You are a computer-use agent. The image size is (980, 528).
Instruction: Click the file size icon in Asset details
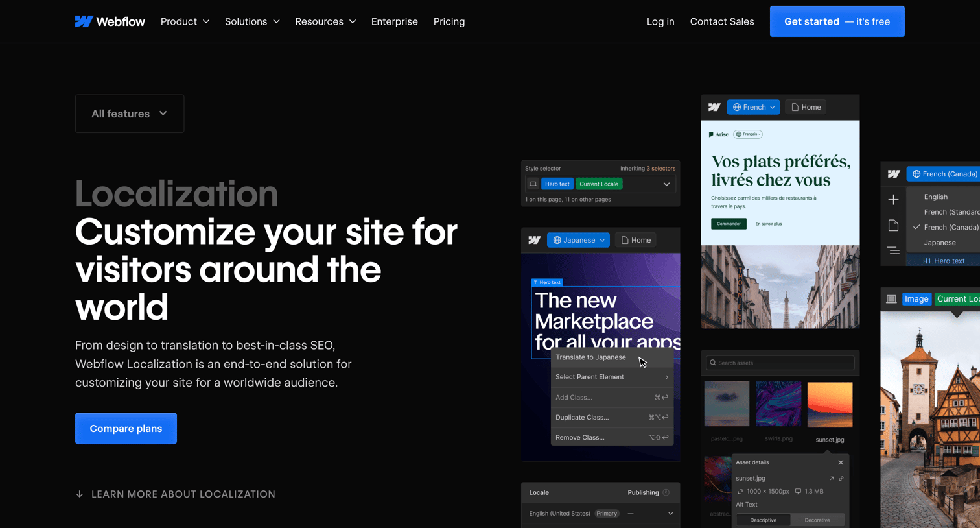pyautogui.click(x=798, y=492)
